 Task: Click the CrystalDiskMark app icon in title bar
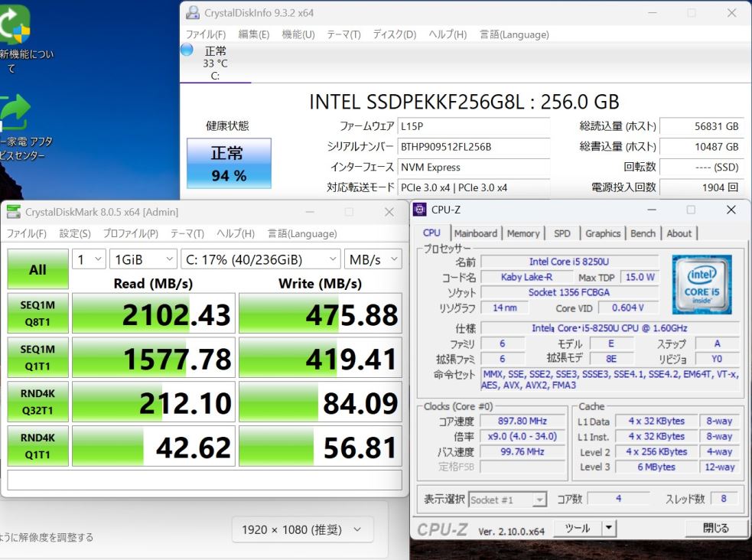14,212
